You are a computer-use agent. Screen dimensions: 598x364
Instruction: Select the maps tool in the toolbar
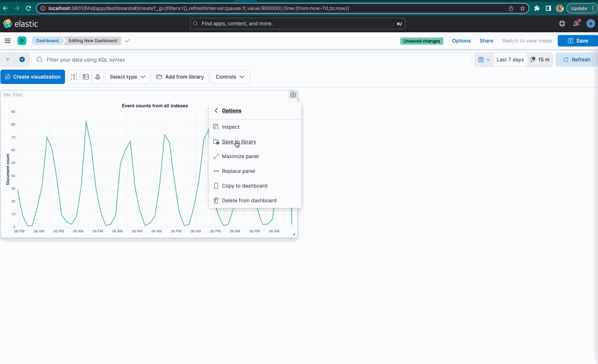coord(98,77)
